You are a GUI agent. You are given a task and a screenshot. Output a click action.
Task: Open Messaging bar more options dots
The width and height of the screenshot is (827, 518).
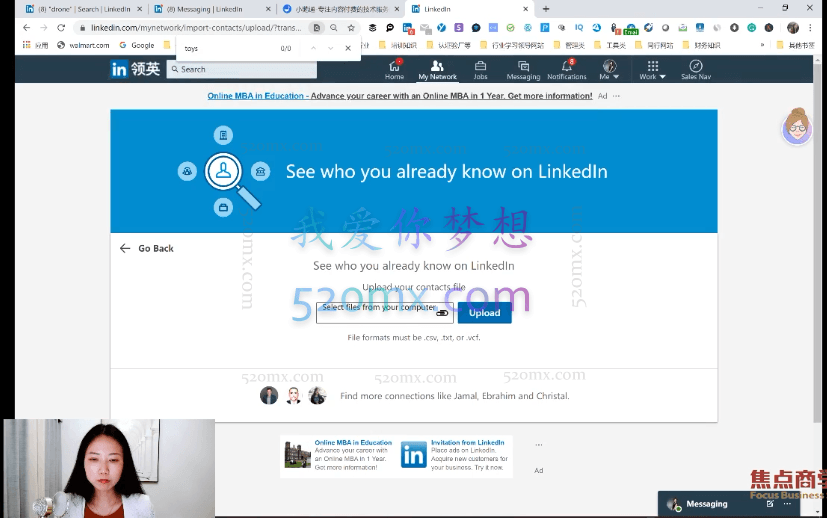pyautogui.click(x=787, y=504)
